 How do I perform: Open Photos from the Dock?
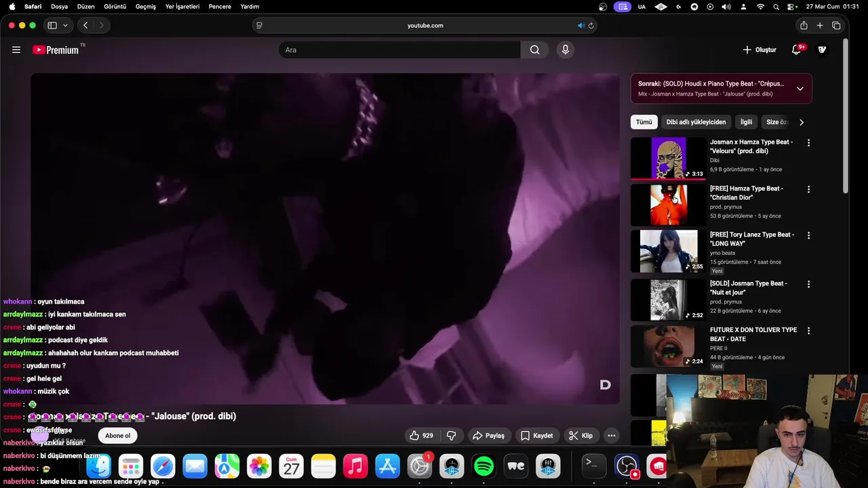pos(259,466)
